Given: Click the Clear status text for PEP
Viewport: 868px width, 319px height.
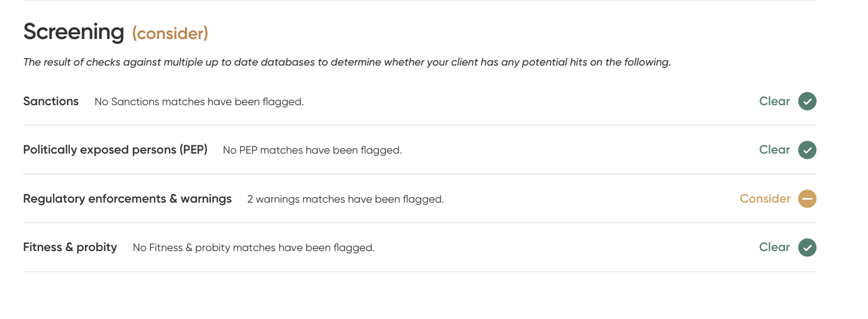Looking at the screenshot, I should pos(775,150).
